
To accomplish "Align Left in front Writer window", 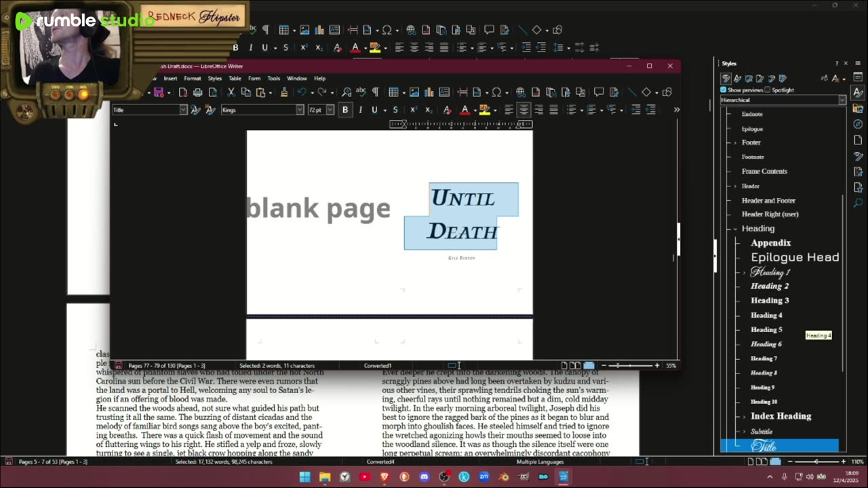I will click(509, 110).
